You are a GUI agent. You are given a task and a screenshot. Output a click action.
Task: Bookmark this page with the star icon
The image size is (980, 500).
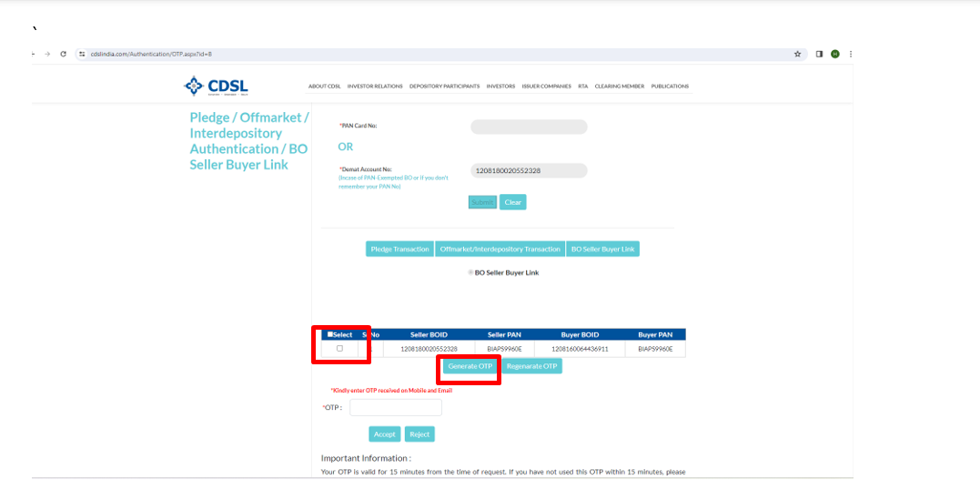coord(797,54)
